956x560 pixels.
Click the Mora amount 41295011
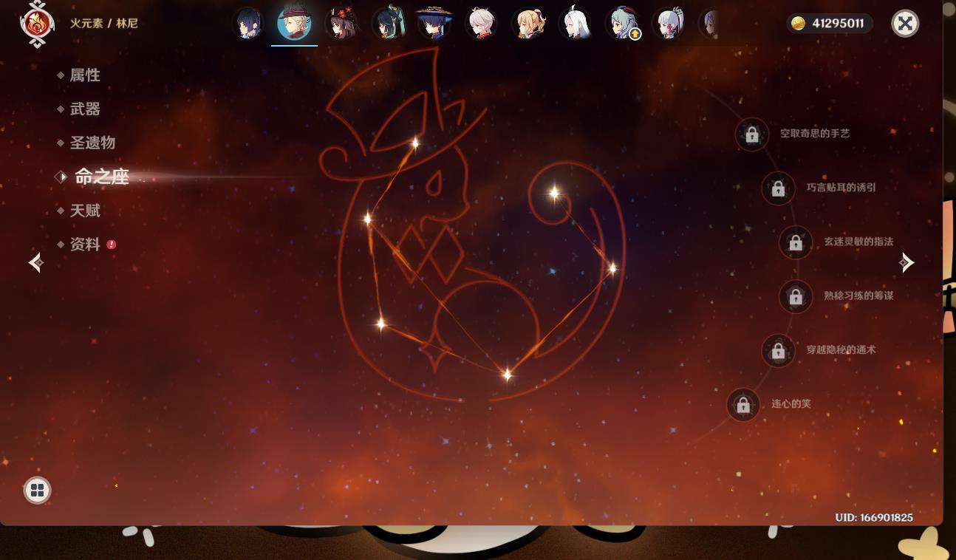tap(838, 24)
